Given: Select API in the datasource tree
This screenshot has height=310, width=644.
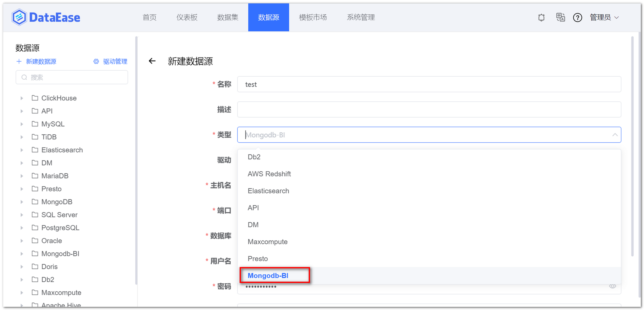Looking at the screenshot, I should click(47, 111).
